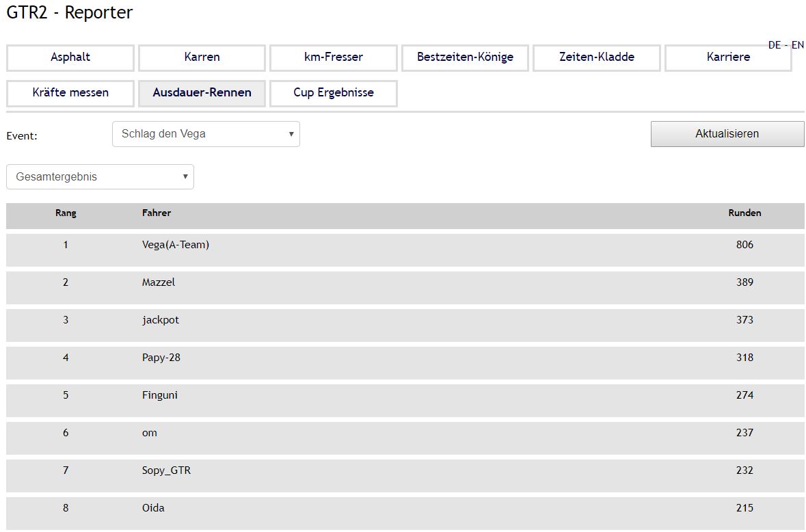Click driver name Mazzel
This screenshot has width=806, height=532.
(x=159, y=282)
